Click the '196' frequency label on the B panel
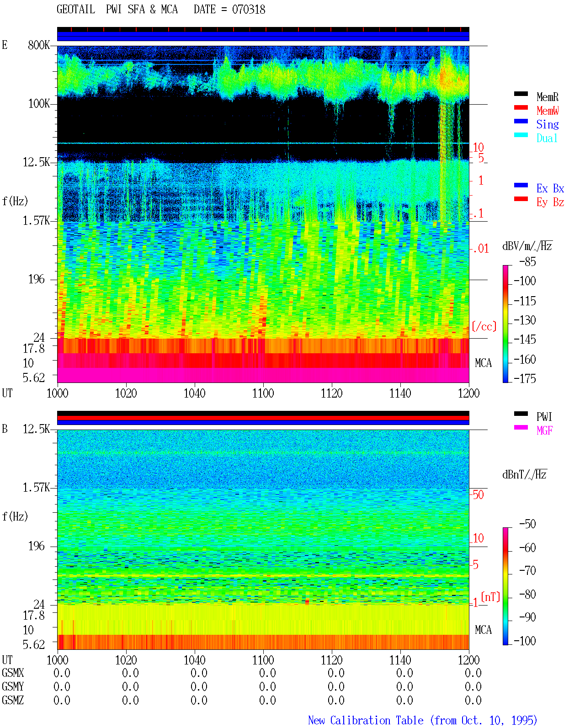 (x=36, y=546)
